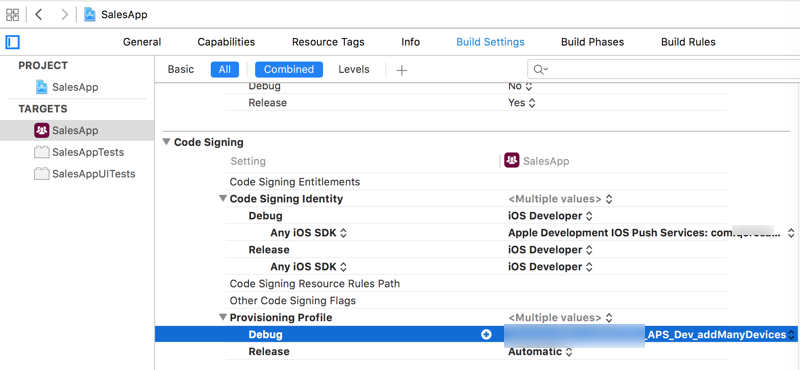The image size is (800, 370).
Task: Open the related items grid icon
Action: pos(12,14)
